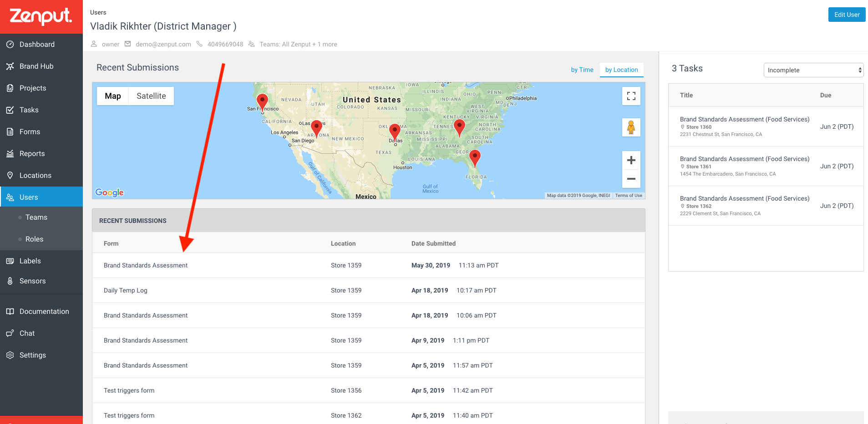Click the Sensors thermometer icon
The height and width of the screenshot is (424, 868).
(10, 281)
